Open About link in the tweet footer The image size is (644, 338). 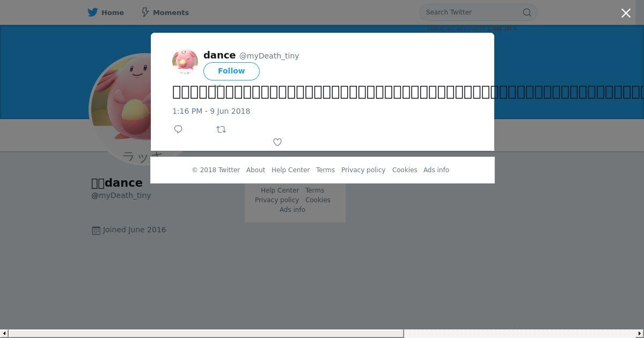[x=255, y=170]
